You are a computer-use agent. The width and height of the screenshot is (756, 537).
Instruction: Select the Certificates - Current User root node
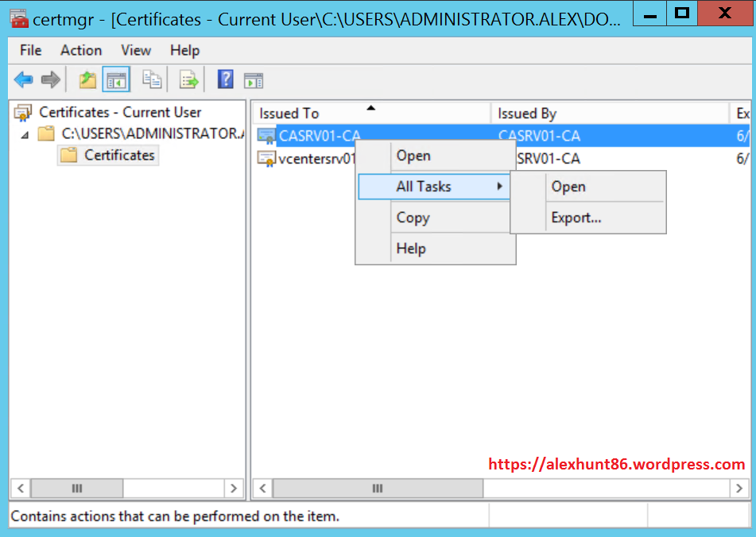119,113
